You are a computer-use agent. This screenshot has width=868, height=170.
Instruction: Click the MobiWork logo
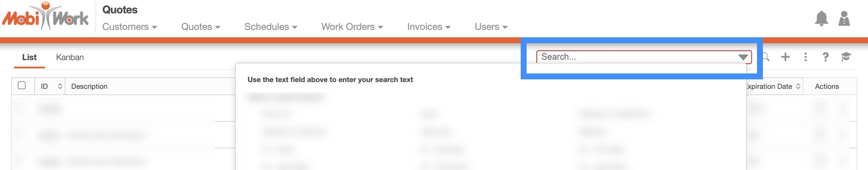[45, 17]
